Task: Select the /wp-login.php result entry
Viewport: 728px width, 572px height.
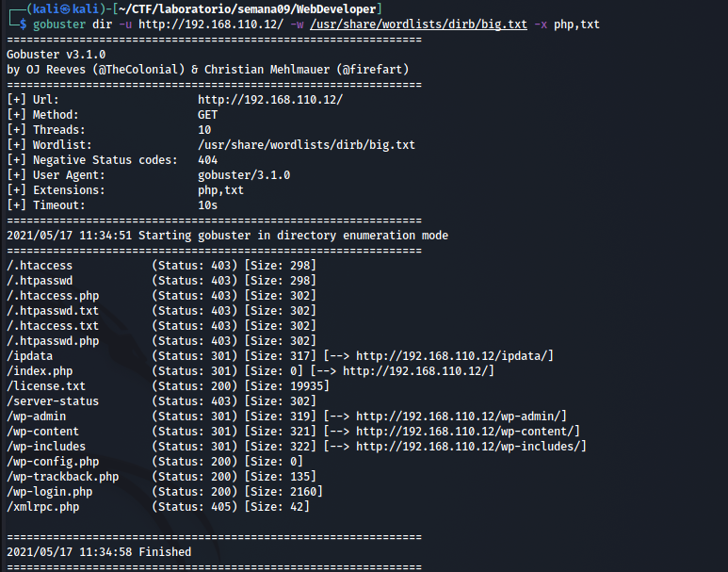Action: point(49,491)
